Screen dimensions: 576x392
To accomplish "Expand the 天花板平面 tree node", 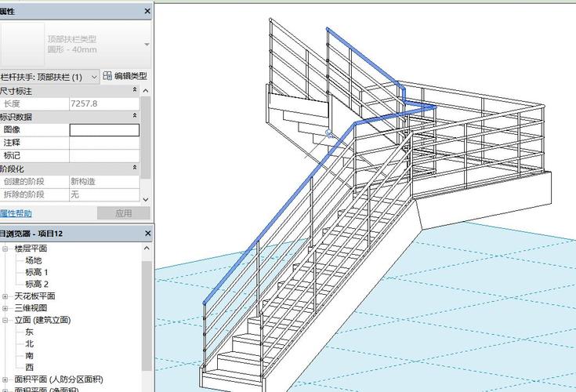I will 5,296.
